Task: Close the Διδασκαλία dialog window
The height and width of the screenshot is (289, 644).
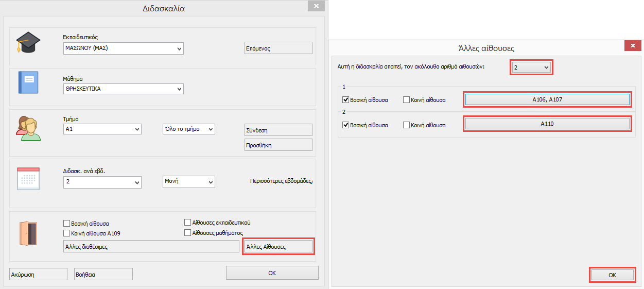Action: tap(315, 6)
